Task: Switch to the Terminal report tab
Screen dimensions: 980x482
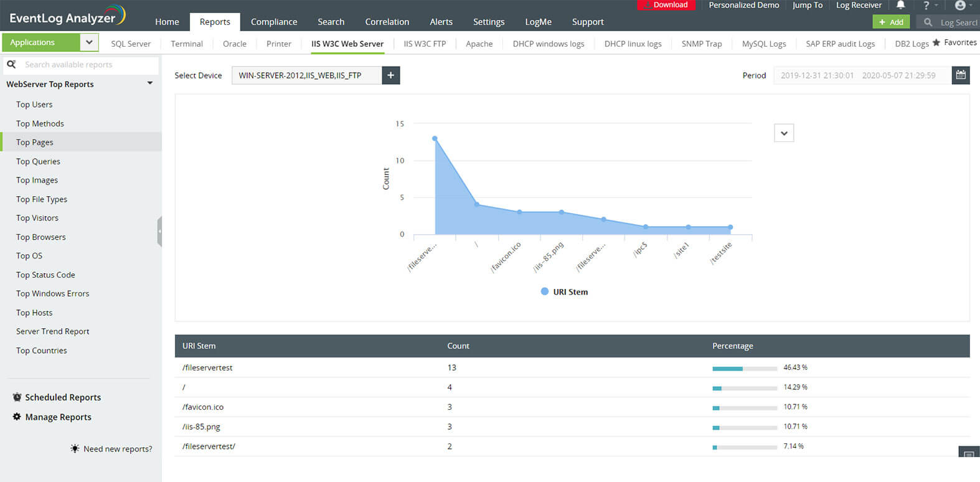Action: click(187, 44)
